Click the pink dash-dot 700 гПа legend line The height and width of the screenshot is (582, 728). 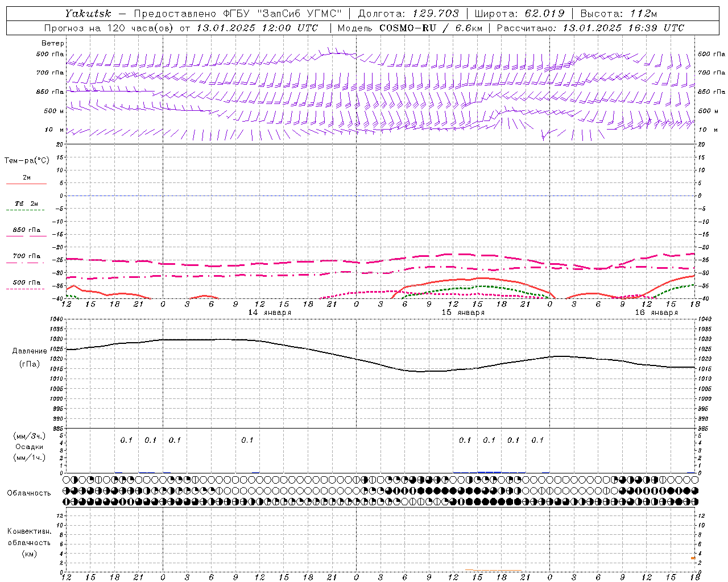point(26,263)
